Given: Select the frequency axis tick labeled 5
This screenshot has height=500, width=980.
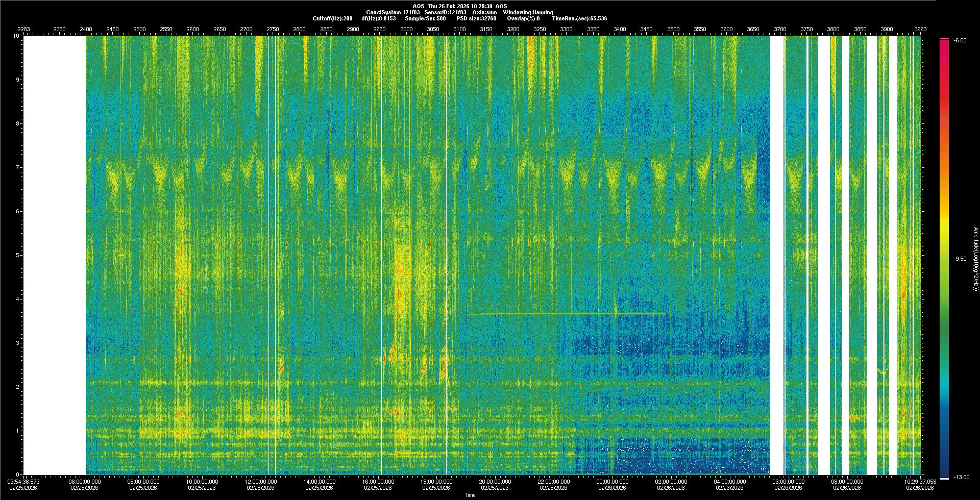Looking at the screenshot, I should click(17, 255).
